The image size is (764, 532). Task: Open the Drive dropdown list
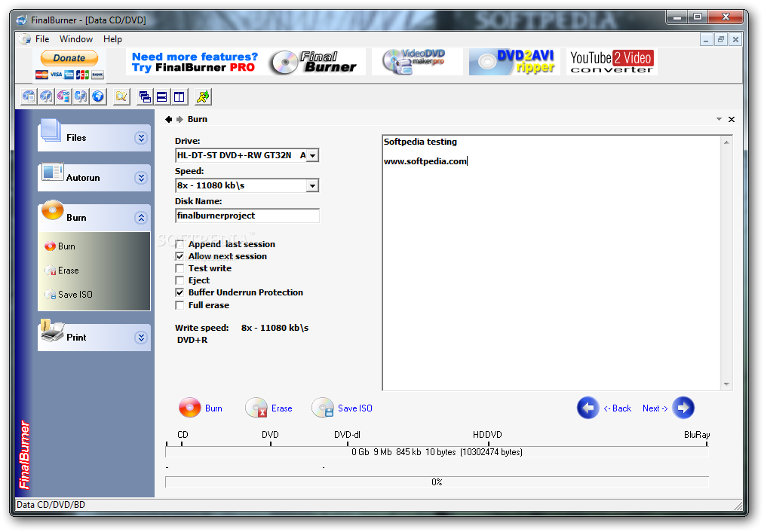click(x=313, y=156)
